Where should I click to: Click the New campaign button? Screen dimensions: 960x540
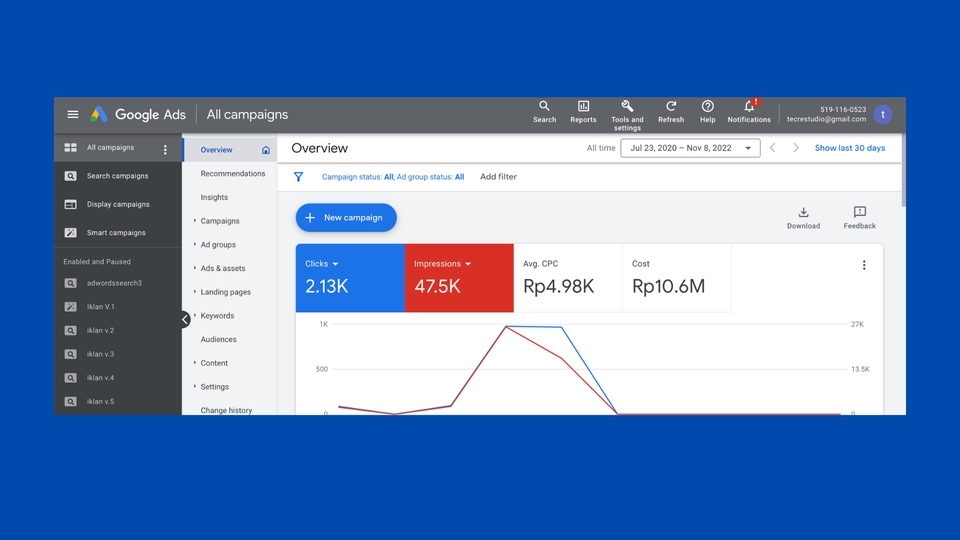(346, 218)
